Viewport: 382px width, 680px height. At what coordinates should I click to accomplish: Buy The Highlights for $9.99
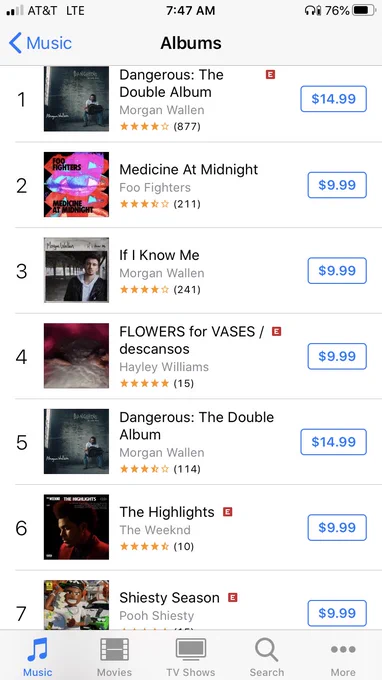(337, 528)
